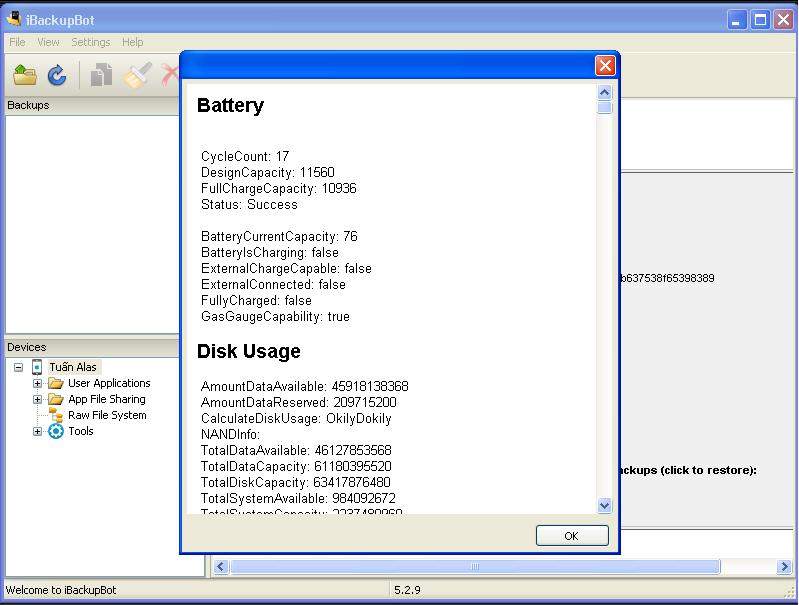Click the BatteryIsCharging: false line
Image resolution: width=799 pixels, height=605 pixels.
pos(270,252)
